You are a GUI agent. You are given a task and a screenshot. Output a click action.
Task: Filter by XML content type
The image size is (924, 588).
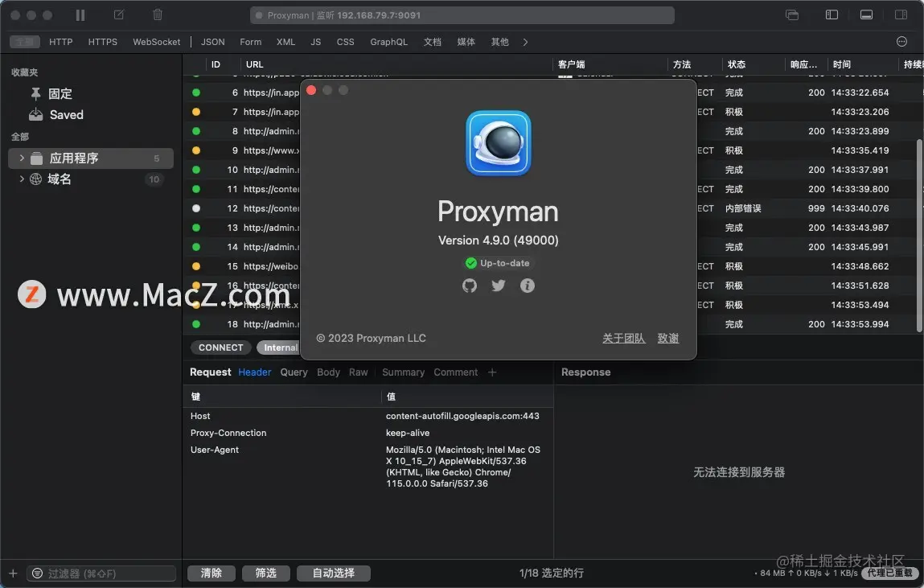pos(285,42)
